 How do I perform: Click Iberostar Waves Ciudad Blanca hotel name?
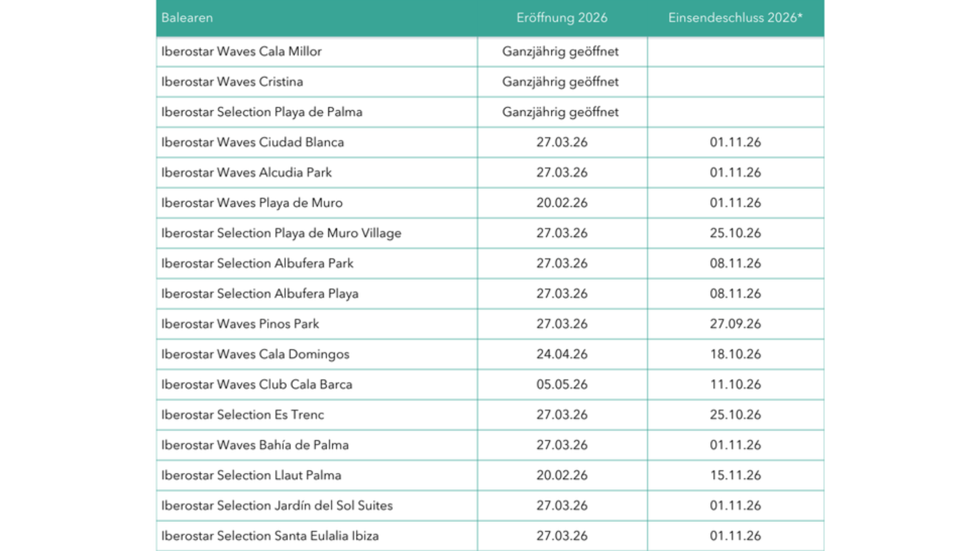(253, 142)
